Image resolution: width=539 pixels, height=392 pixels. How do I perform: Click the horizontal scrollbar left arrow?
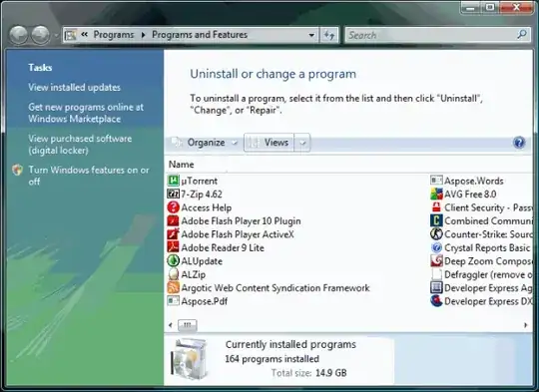click(171, 324)
